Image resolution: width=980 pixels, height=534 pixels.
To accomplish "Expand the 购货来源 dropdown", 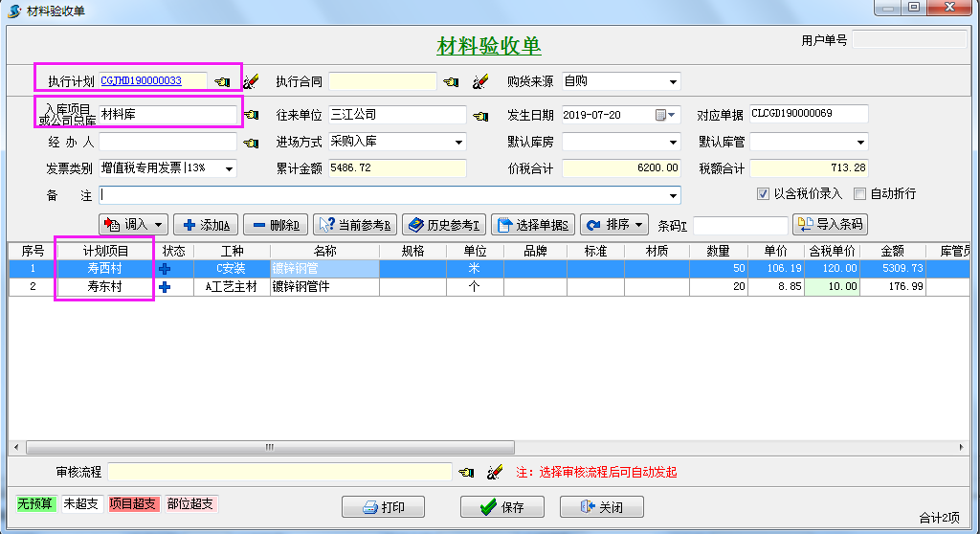I will coord(674,81).
